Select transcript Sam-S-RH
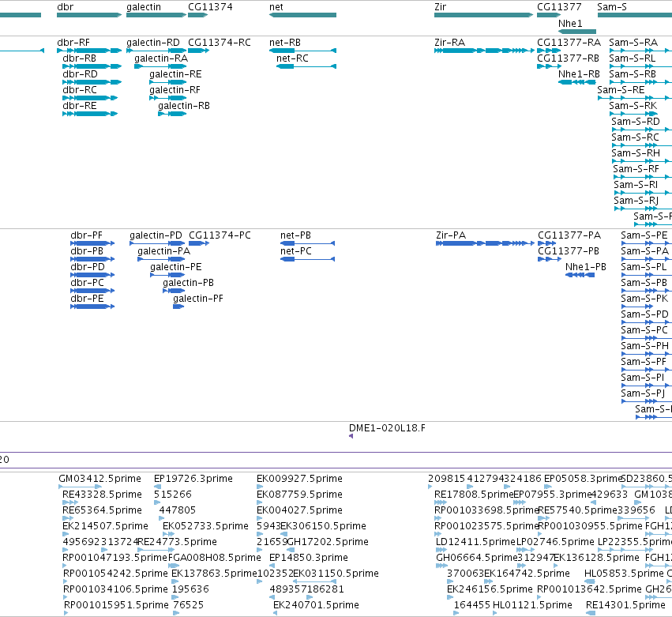Viewport: 672px width, 617px height. [x=636, y=153]
